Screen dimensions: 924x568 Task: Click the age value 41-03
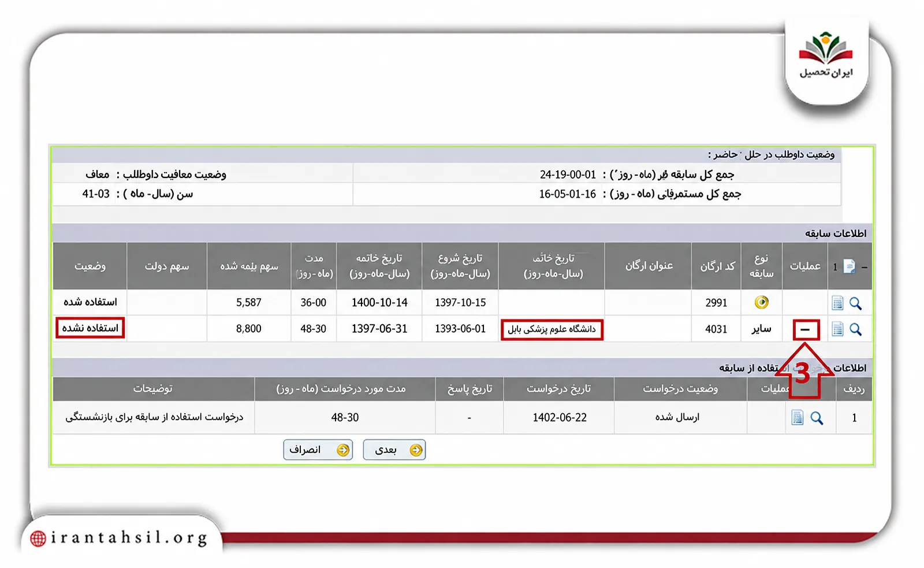coord(96,194)
